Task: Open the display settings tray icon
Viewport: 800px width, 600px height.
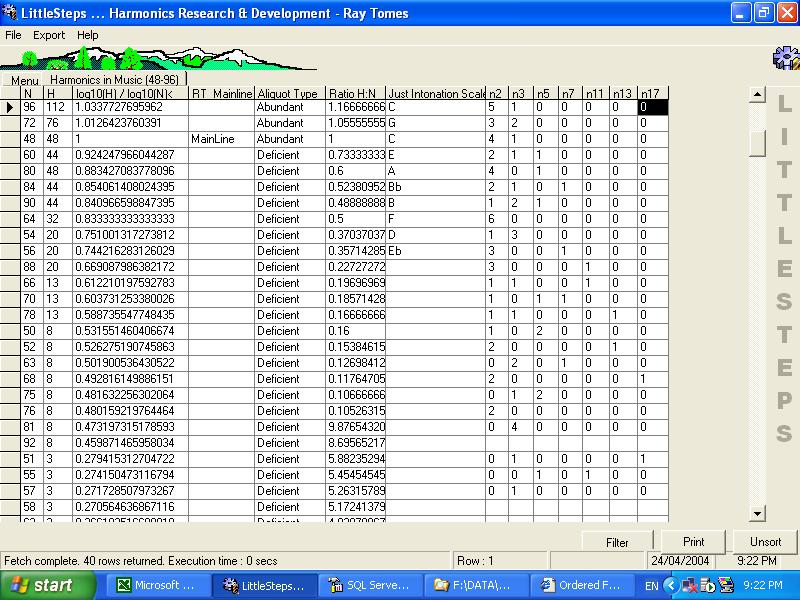Action: coord(727,584)
